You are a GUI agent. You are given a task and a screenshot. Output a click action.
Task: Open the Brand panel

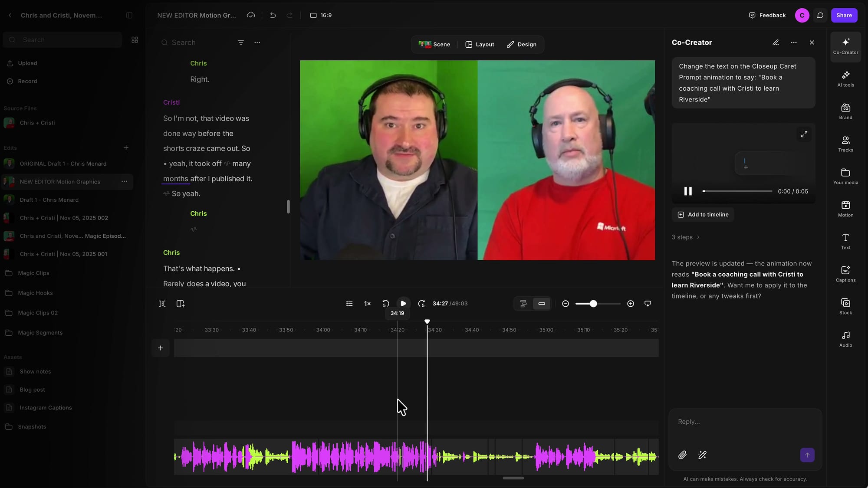[845, 111]
